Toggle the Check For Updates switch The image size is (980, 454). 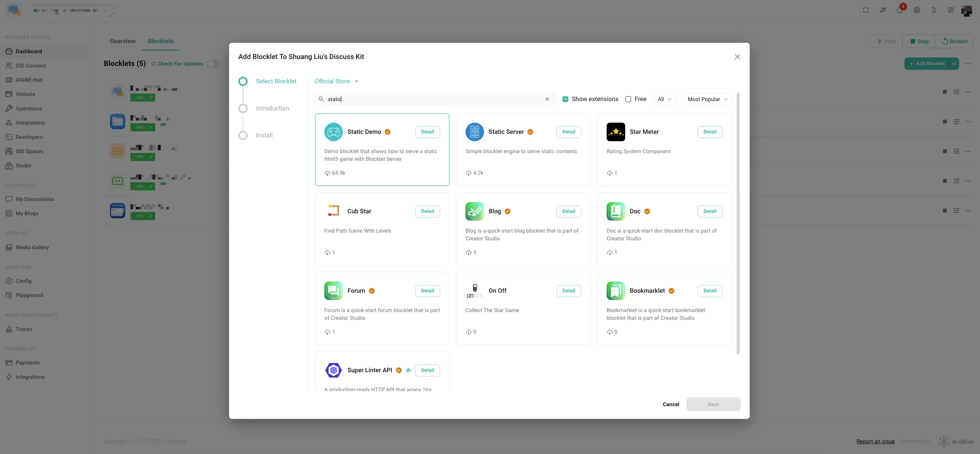pyautogui.click(x=213, y=64)
